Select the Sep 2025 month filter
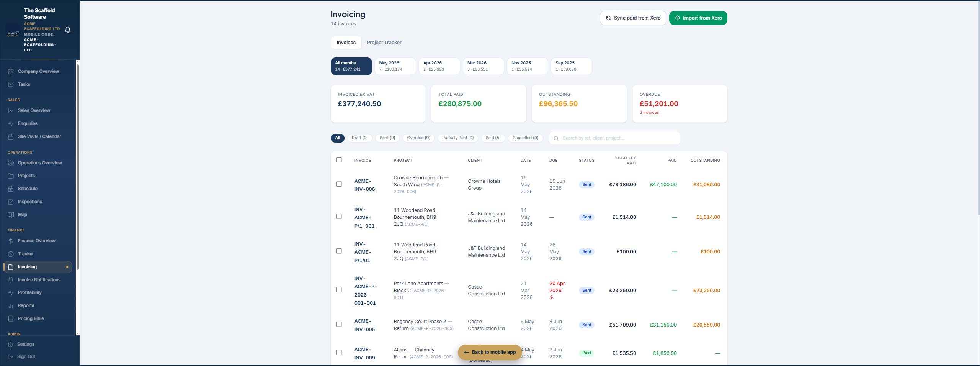 (572, 66)
